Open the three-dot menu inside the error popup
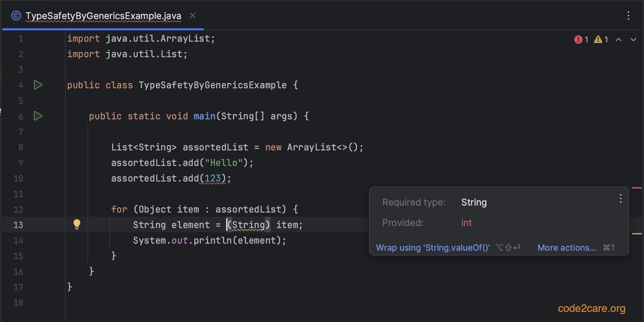644x322 pixels. coord(620,199)
